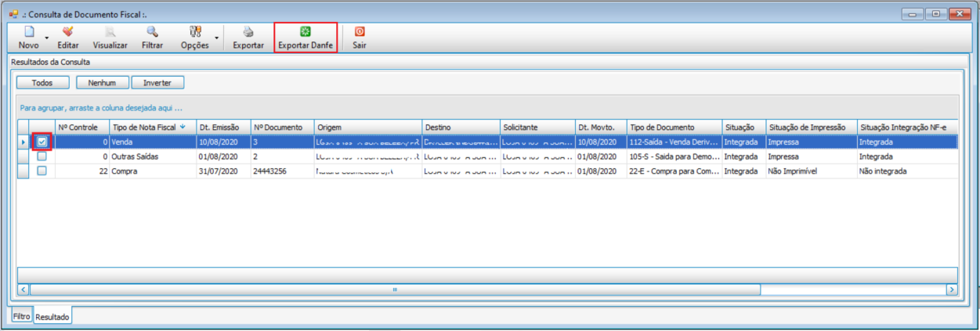
Task: Click the window title bar app icon
Action: [x=13, y=13]
